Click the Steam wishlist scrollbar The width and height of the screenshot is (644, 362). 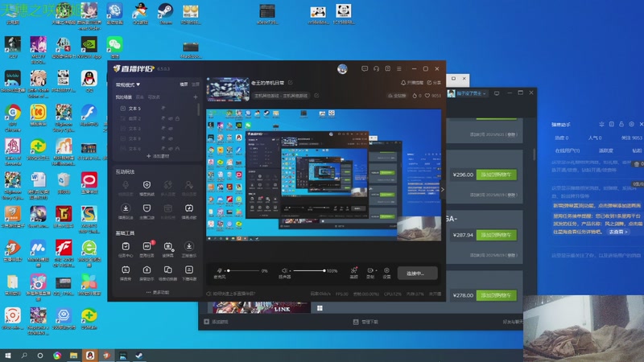coord(534,154)
